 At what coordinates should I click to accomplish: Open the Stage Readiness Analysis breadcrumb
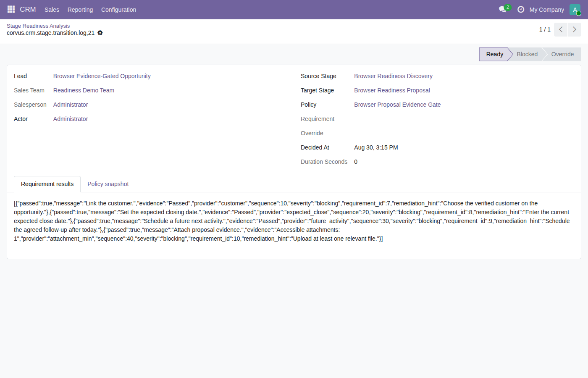pyautogui.click(x=38, y=26)
